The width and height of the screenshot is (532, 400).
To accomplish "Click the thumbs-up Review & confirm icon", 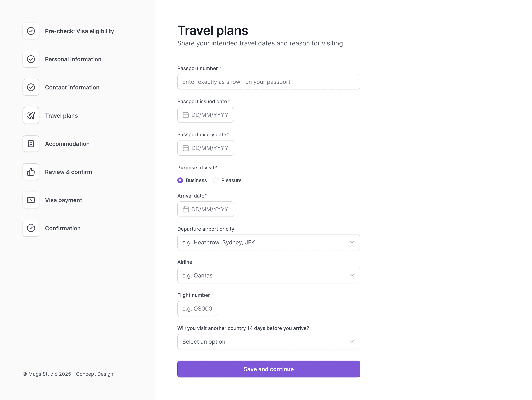I will coord(31,172).
